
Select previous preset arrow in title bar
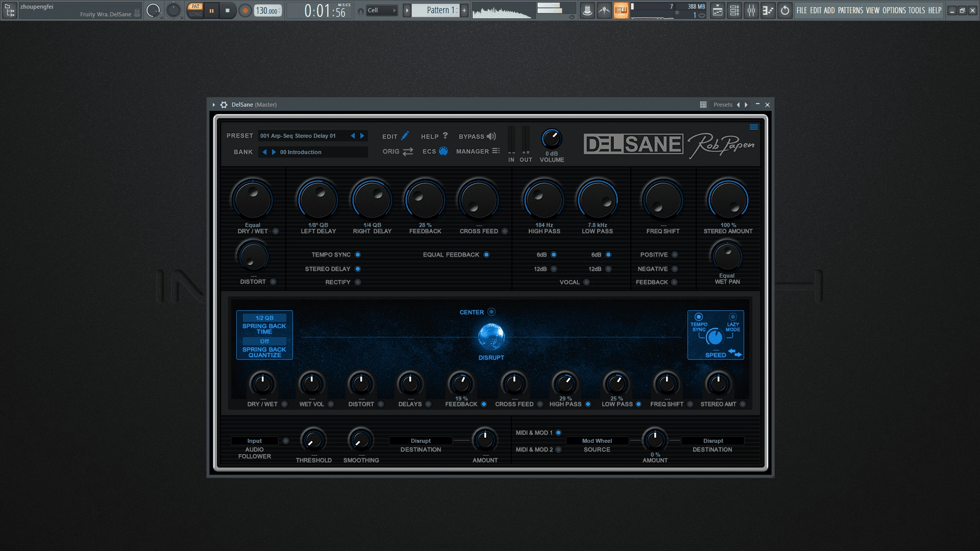[738, 105]
